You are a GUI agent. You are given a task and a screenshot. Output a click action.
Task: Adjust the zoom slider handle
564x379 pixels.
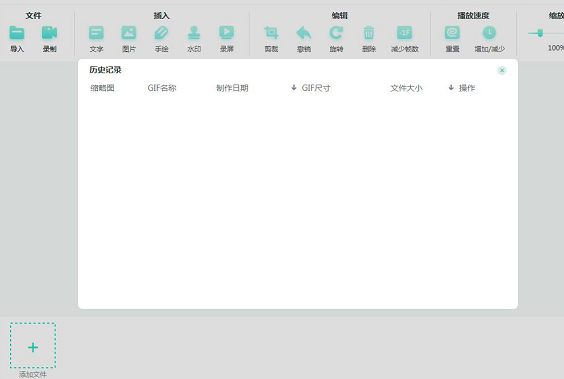coord(540,33)
